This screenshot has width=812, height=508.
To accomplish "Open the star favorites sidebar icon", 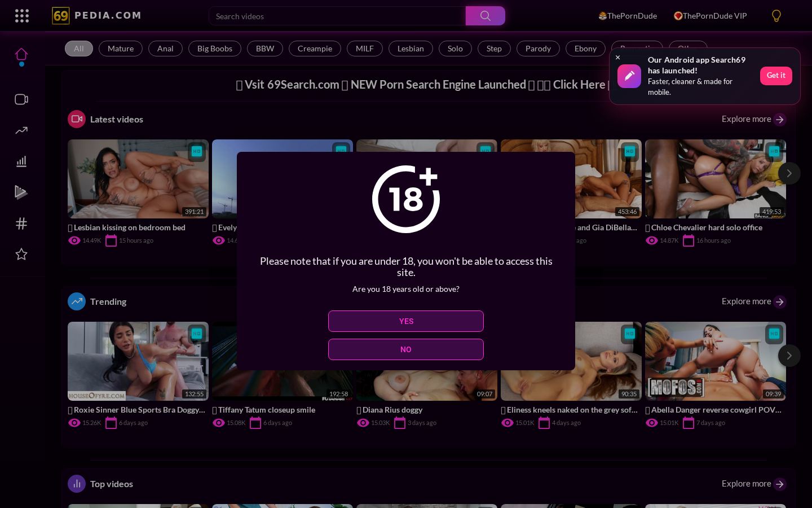I will pos(21,254).
